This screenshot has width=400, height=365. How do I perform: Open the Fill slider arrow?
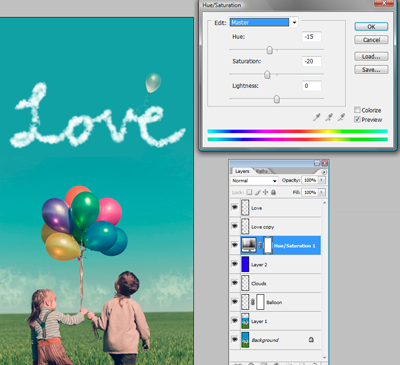pyautogui.click(x=322, y=192)
